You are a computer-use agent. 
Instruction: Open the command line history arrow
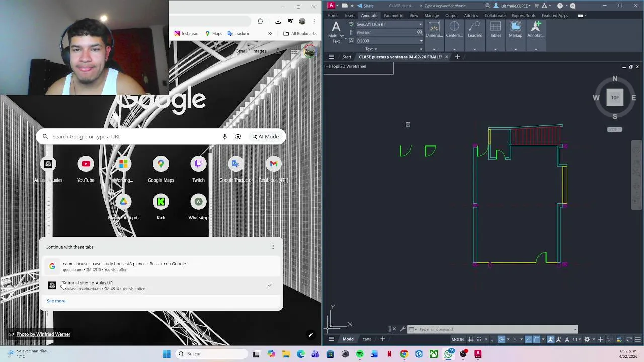coord(575,329)
